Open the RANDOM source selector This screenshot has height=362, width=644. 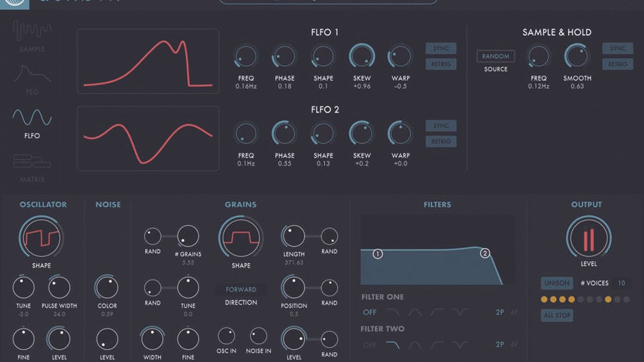pyautogui.click(x=495, y=56)
